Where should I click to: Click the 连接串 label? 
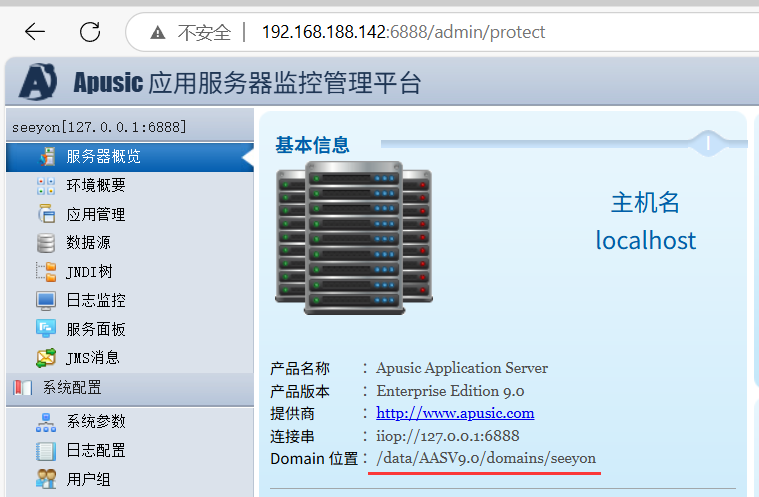[x=292, y=436]
